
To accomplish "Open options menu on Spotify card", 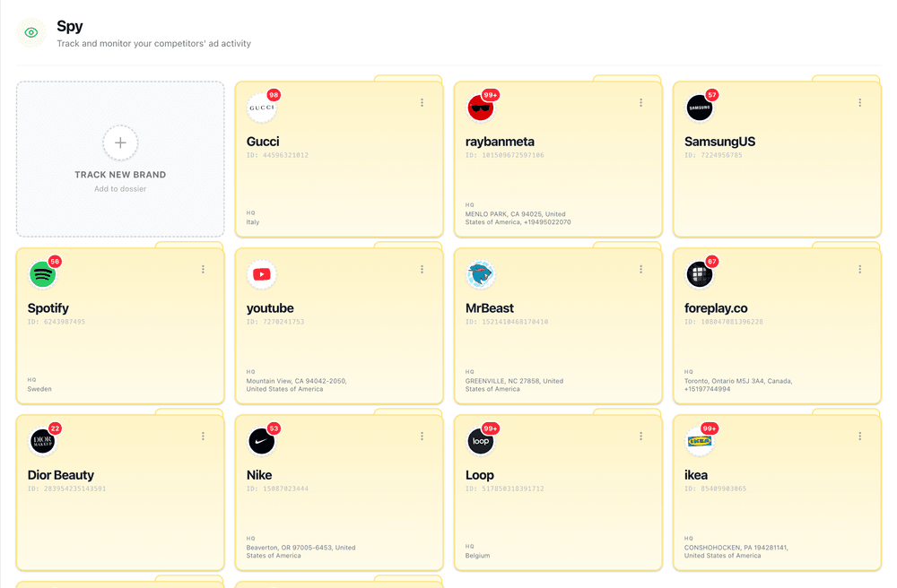I will pos(203,269).
